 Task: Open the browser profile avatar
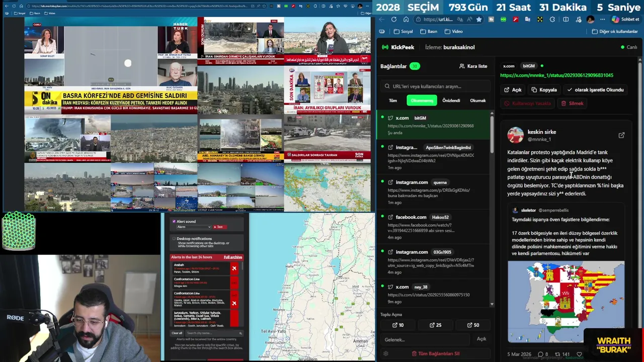[x=590, y=19]
